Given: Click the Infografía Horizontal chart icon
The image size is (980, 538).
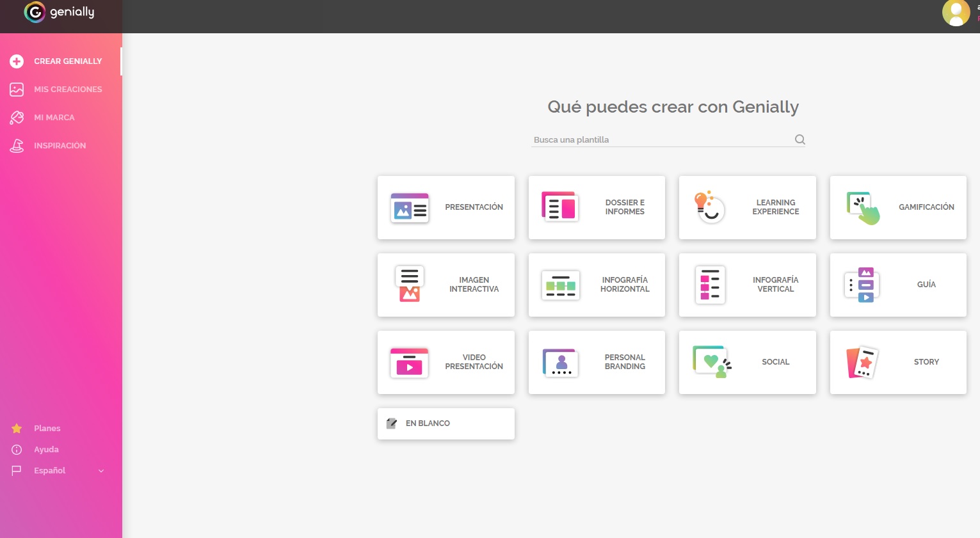Looking at the screenshot, I should (x=560, y=285).
